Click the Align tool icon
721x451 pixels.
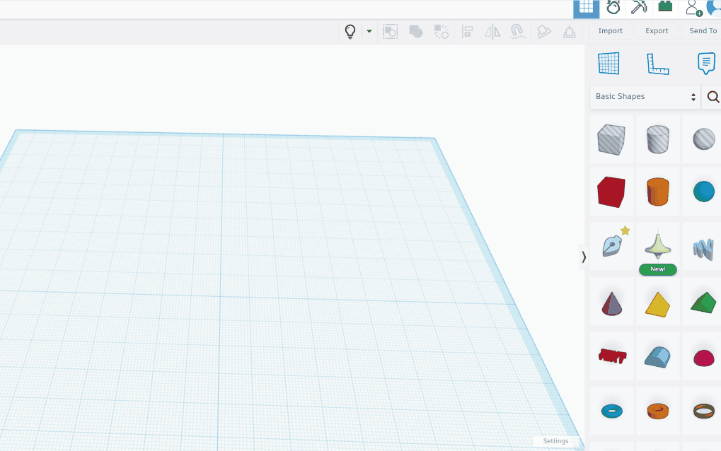pos(467,31)
